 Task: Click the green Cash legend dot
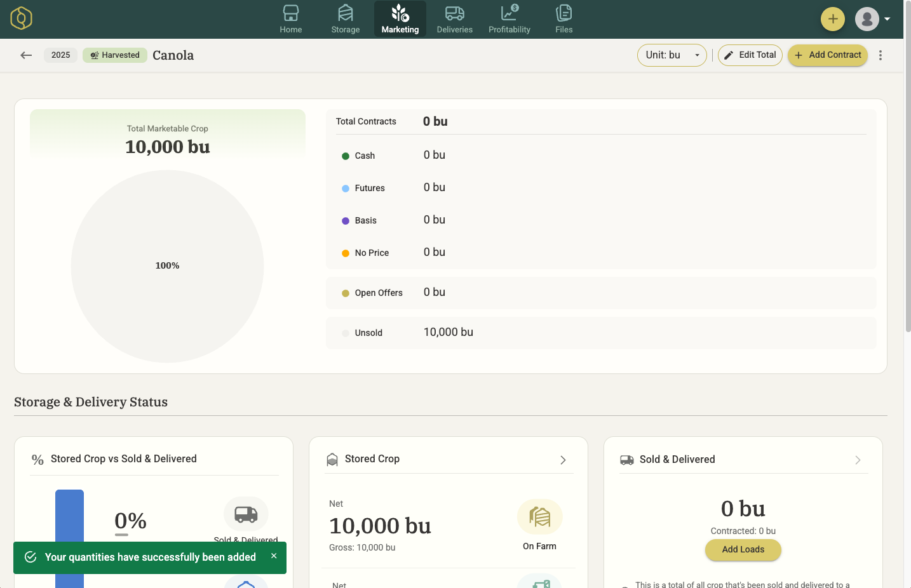pyautogui.click(x=346, y=156)
